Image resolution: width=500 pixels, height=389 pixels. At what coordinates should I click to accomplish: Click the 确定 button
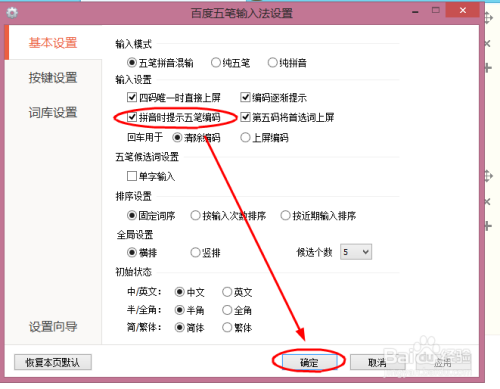[309, 362]
